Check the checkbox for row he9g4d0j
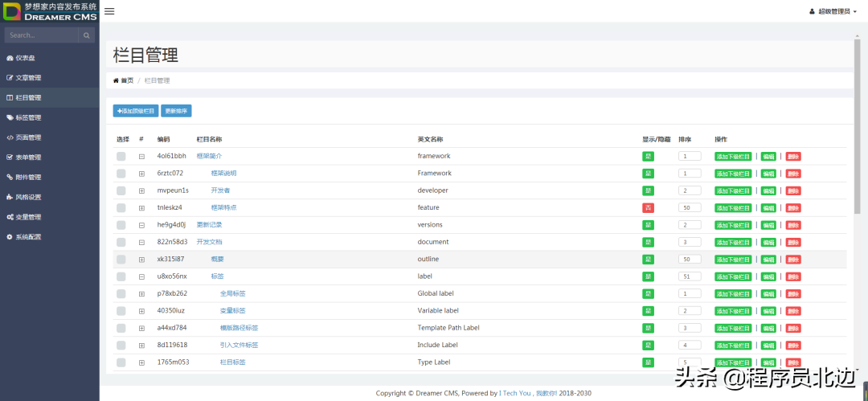The height and width of the screenshot is (401, 868). coord(121,225)
